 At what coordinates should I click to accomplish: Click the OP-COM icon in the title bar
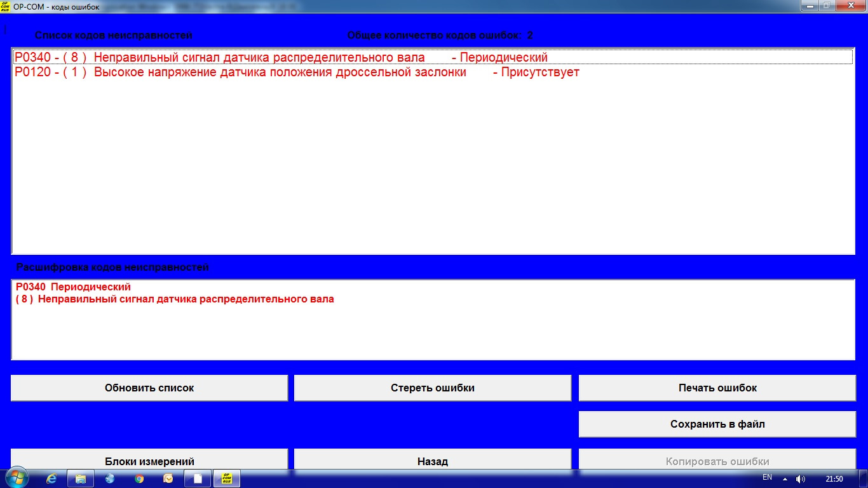tap(6, 6)
